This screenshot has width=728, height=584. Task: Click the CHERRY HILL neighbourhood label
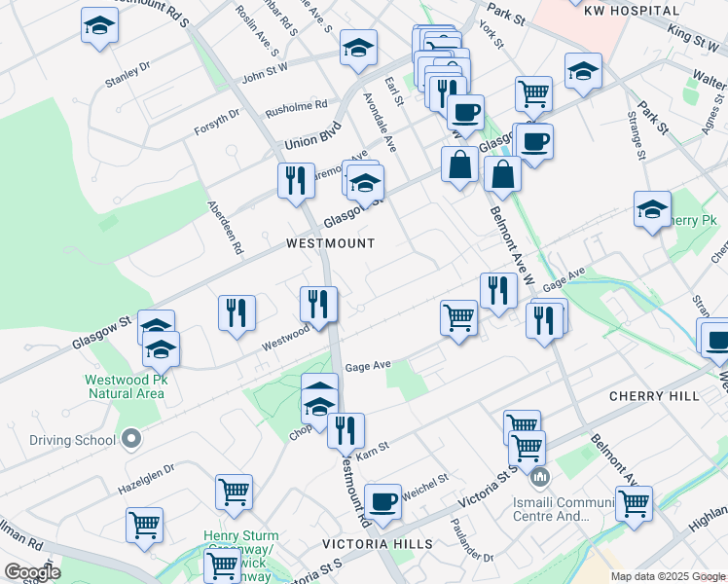coord(654,396)
